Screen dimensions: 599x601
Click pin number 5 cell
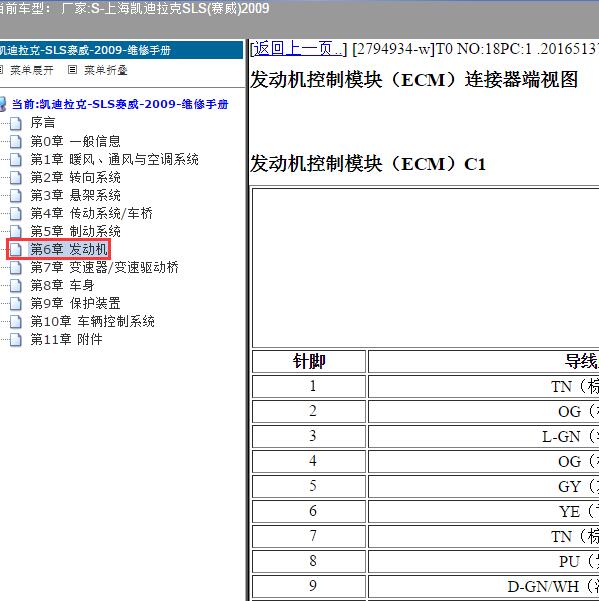(309, 486)
